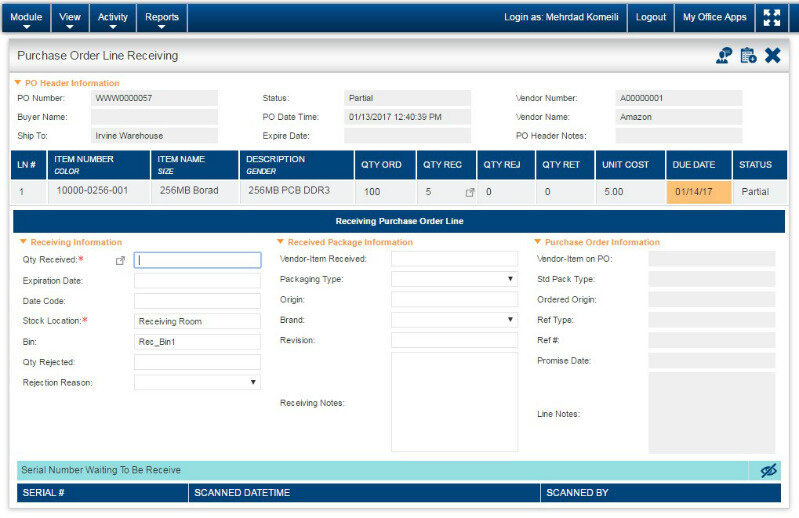This screenshot has height=518, width=799.
Task: Open My Office Apps
Action: [714, 17]
